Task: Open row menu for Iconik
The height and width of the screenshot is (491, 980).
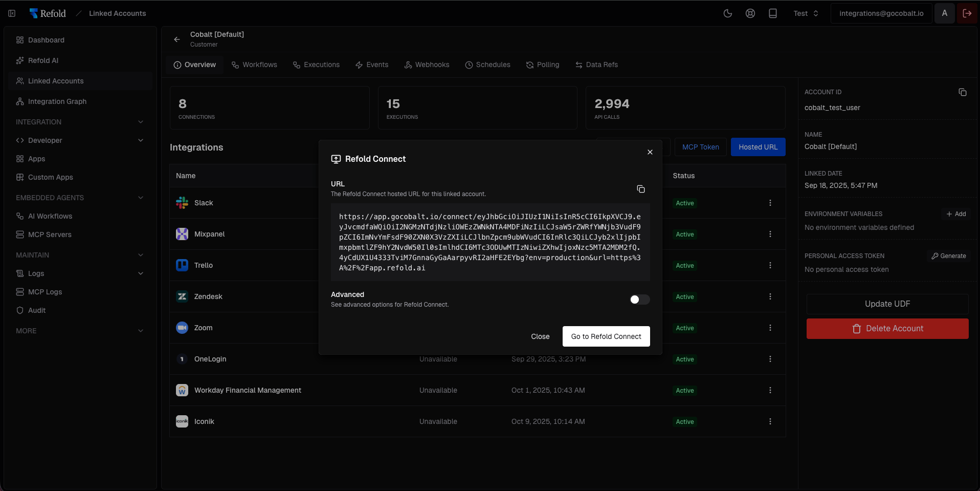Action: click(770, 421)
